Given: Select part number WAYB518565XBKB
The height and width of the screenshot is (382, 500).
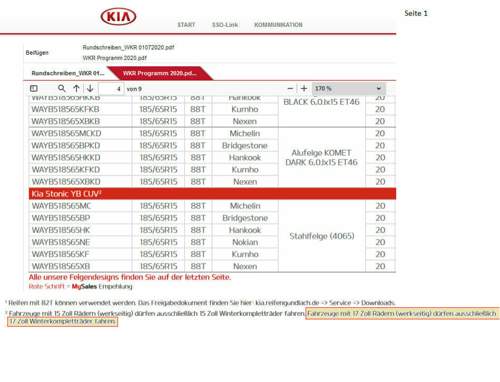Looking at the screenshot, I should (x=66, y=121).
